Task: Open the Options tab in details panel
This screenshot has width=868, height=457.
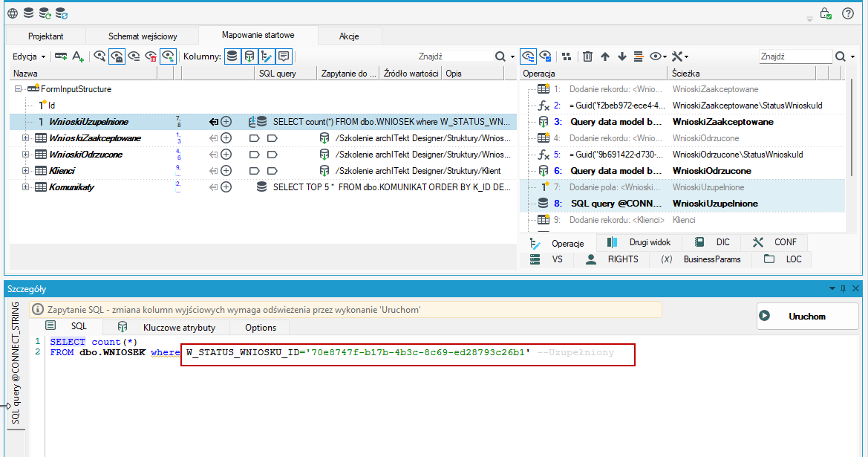Action: (261, 328)
